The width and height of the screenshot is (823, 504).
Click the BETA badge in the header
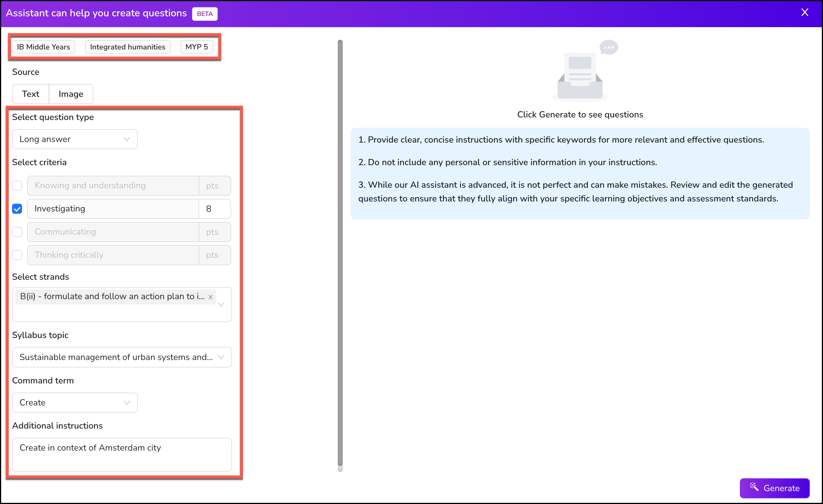(205, 14)
